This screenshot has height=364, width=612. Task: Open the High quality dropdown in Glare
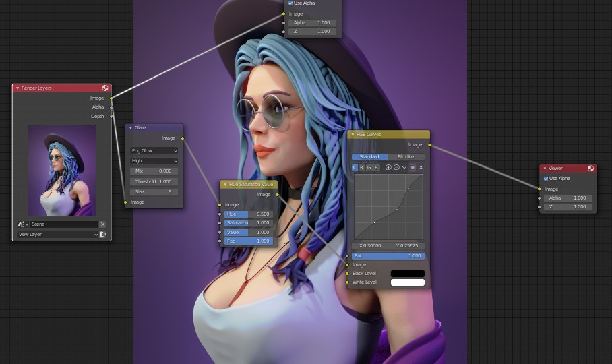point(154,160)
